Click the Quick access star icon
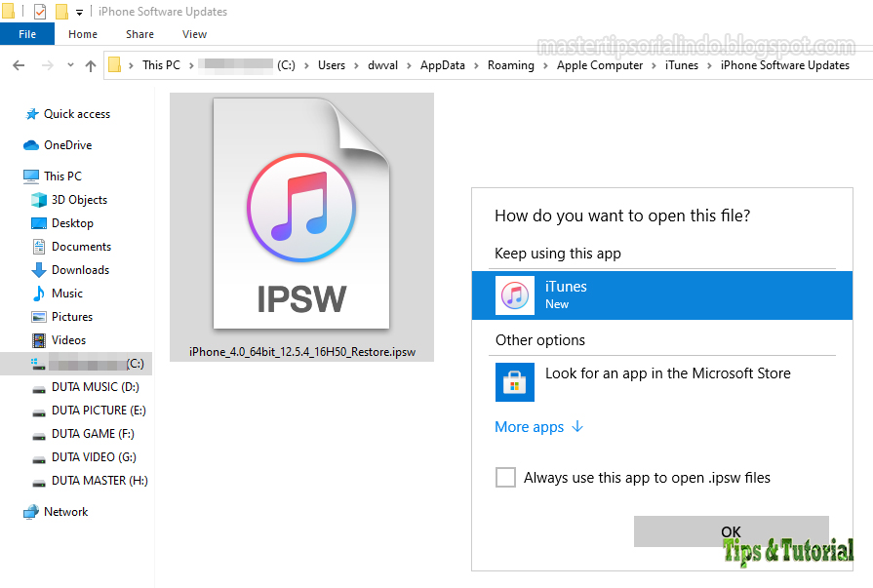 31,113
